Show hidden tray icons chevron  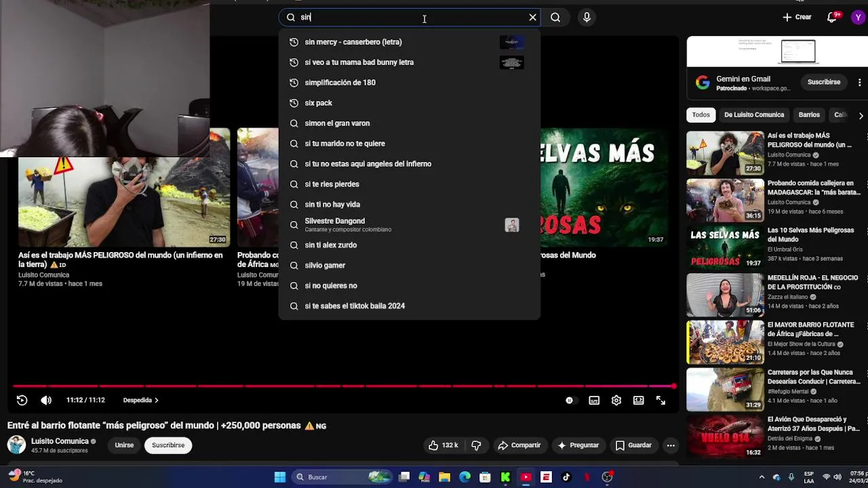pyautogui.click(x=762, y=477)
